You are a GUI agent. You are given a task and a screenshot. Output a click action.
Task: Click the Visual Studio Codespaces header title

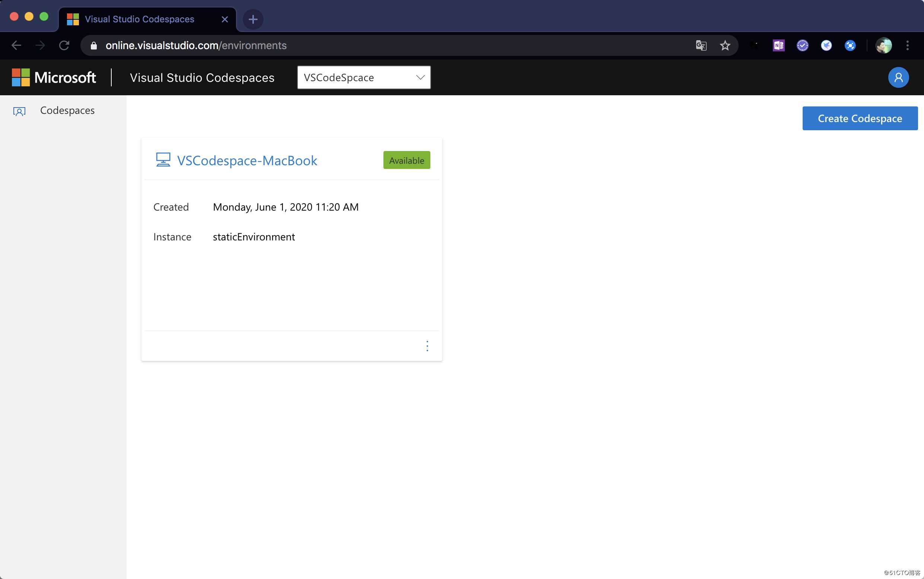tap(202, 78)
